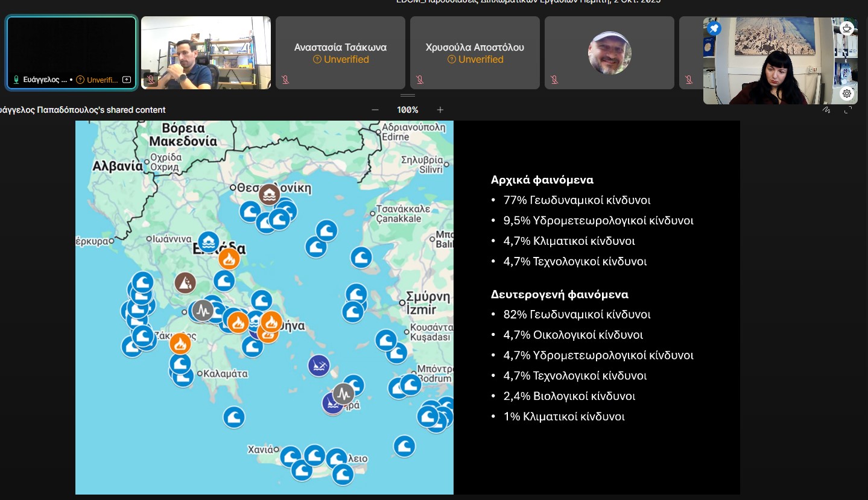Click the pin icon on self-view video

click(x=714, y=28)
